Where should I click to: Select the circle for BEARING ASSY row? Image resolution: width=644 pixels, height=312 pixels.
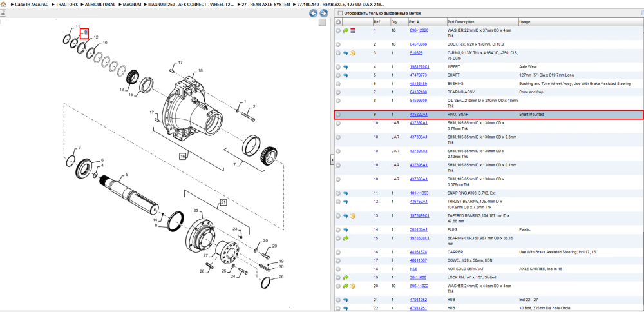click(x=338, y=92)
